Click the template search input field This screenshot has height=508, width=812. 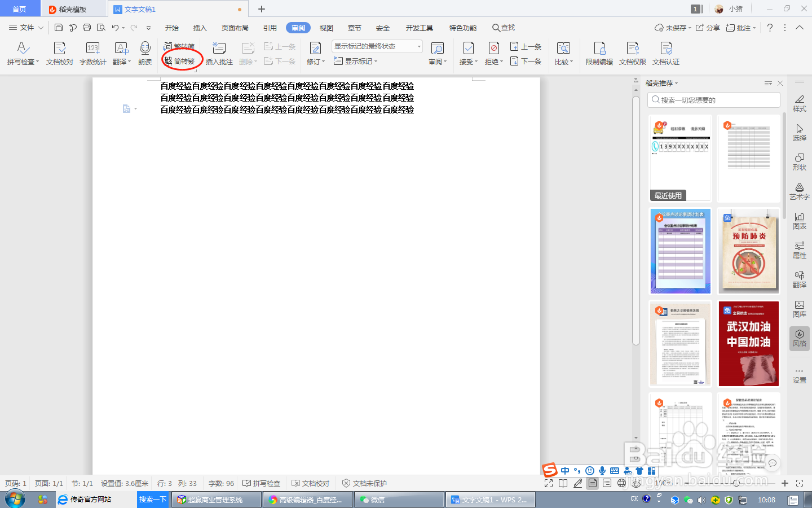(714, 100)
